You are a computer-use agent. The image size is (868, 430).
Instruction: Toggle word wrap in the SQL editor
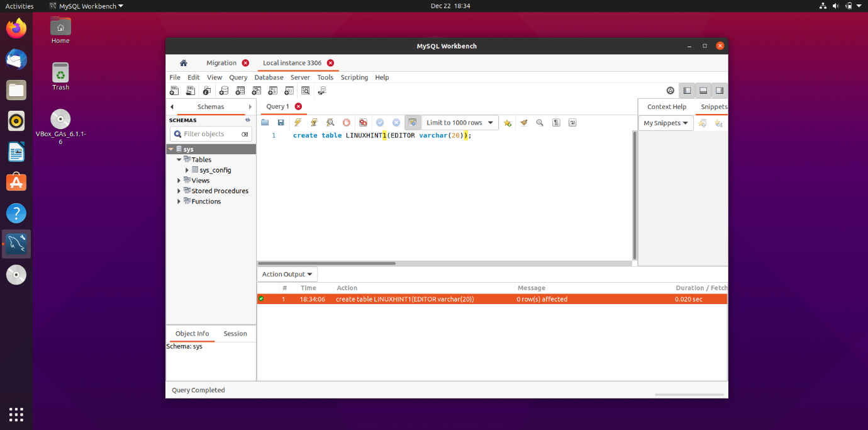point(572,122)
